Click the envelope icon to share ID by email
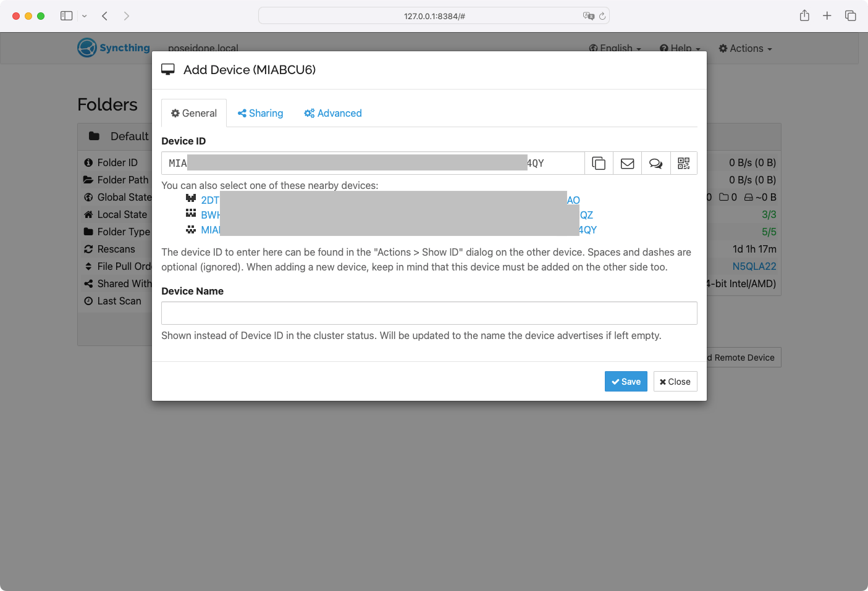868x591 pixels. click(x=627, y=163)
